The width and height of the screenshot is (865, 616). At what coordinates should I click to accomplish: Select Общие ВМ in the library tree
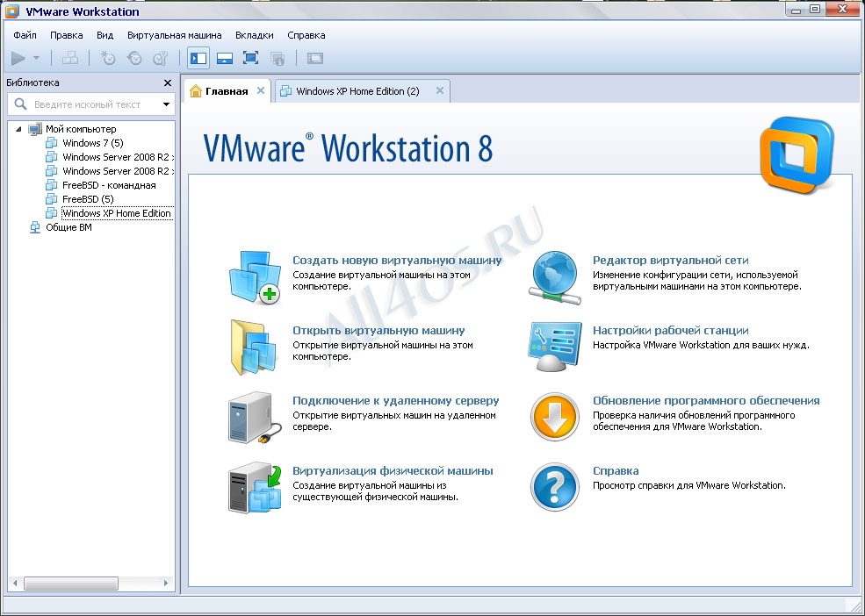68,227
